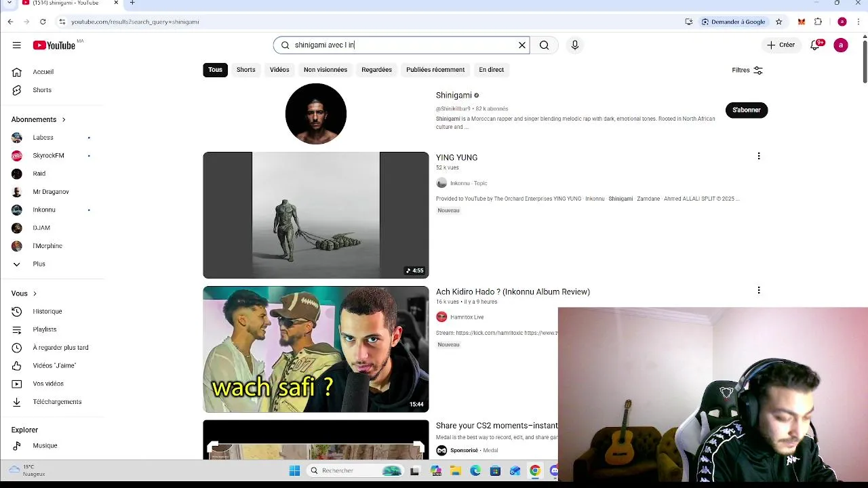The width and height of the screenshot is (868, 488).
Task: Open the YING YUNG video title
Action: 456,157
